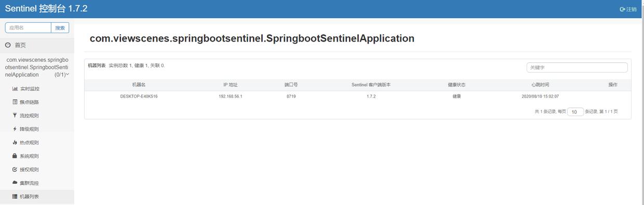The width and height of the screenshot is (644, 205).
Task: Click the 搜索 button
Action: click(x=60, y=28)
